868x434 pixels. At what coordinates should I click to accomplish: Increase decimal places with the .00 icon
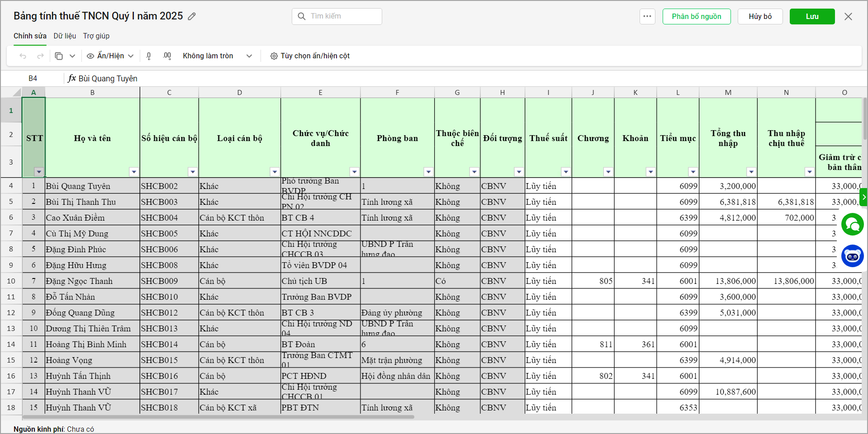tap(167, 56)
